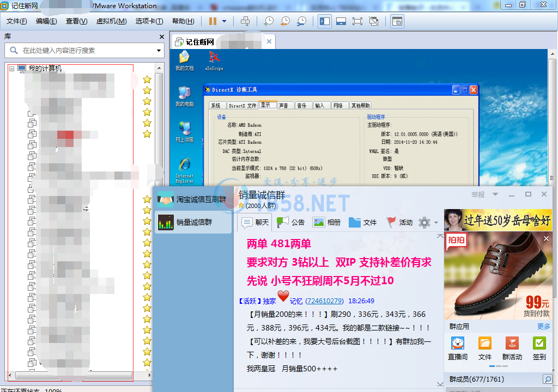Screen dimensions: 558x392
Task: Click the library panel horizontal scrollbar
Action: point(74,375)
